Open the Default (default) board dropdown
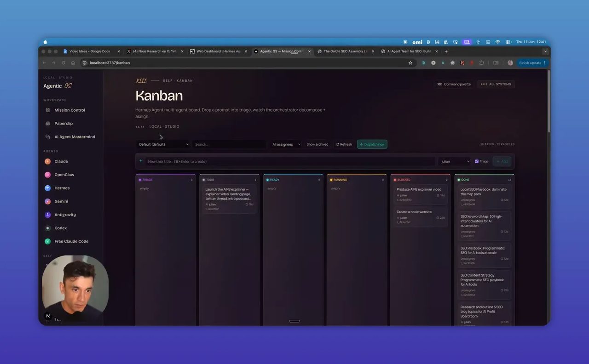 pos(163,144)
